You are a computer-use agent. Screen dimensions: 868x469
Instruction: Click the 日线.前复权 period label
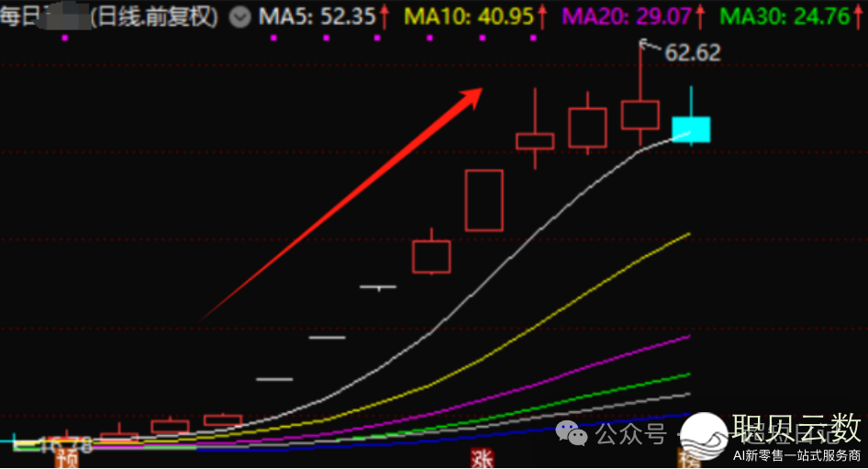coord(156,17)
